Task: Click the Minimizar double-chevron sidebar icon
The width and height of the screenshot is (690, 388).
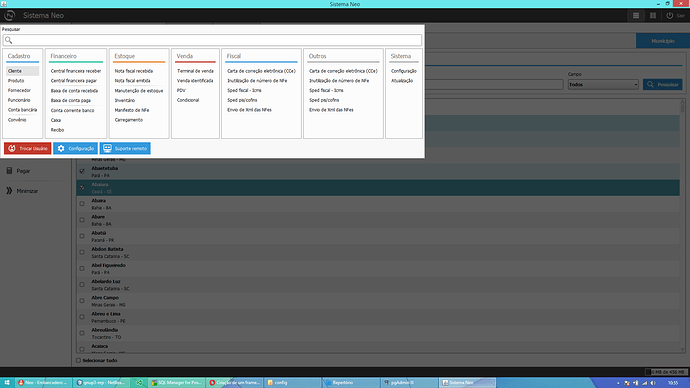Action: pos(9,191)
